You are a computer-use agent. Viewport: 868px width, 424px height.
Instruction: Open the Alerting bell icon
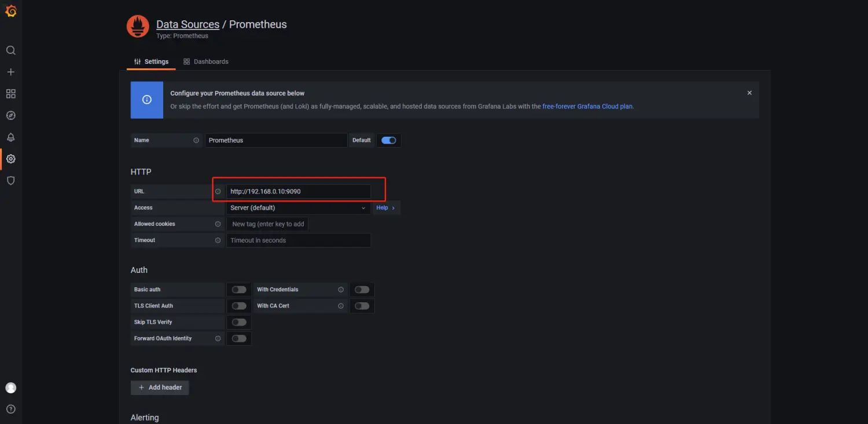10,137
